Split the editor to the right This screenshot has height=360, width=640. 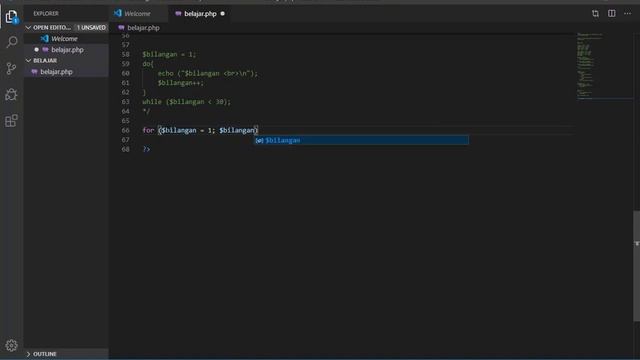coord(611,13)
